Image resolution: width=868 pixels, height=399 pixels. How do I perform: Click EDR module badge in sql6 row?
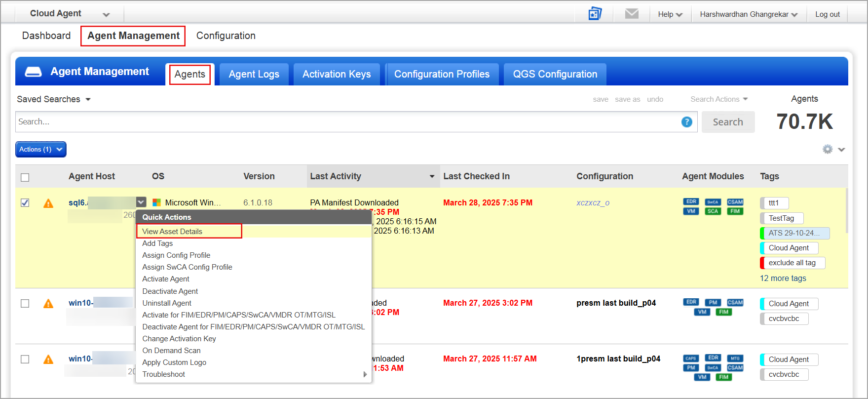[691, 201]
